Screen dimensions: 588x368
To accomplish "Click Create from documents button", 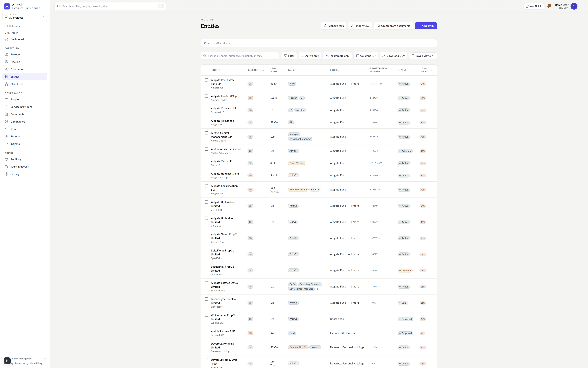I will click(393, 26).
